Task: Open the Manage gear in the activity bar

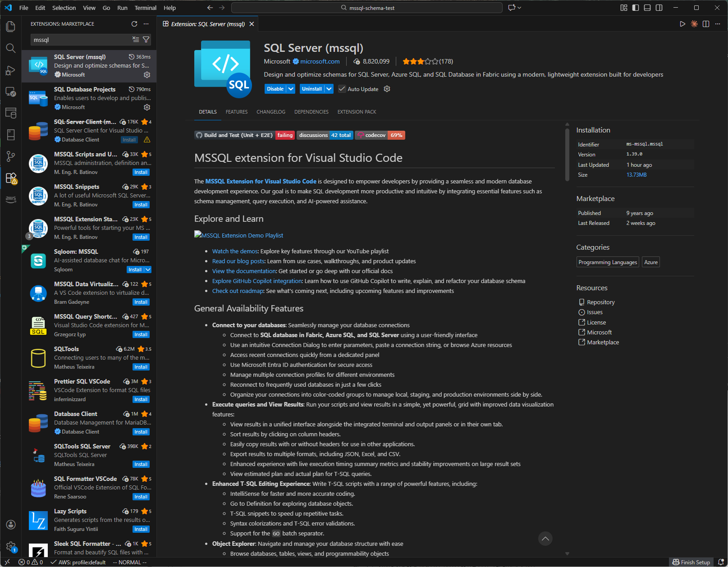Action: coord(11,547)
